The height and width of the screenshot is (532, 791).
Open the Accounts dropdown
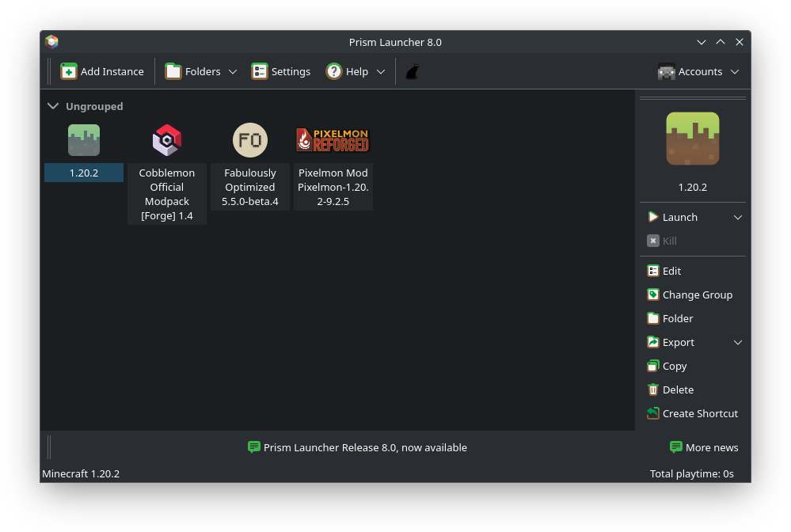coord(734,71)
